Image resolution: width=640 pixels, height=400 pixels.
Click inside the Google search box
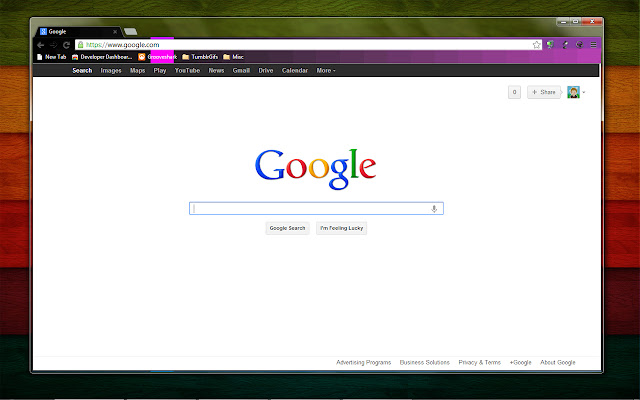(310, 208)
